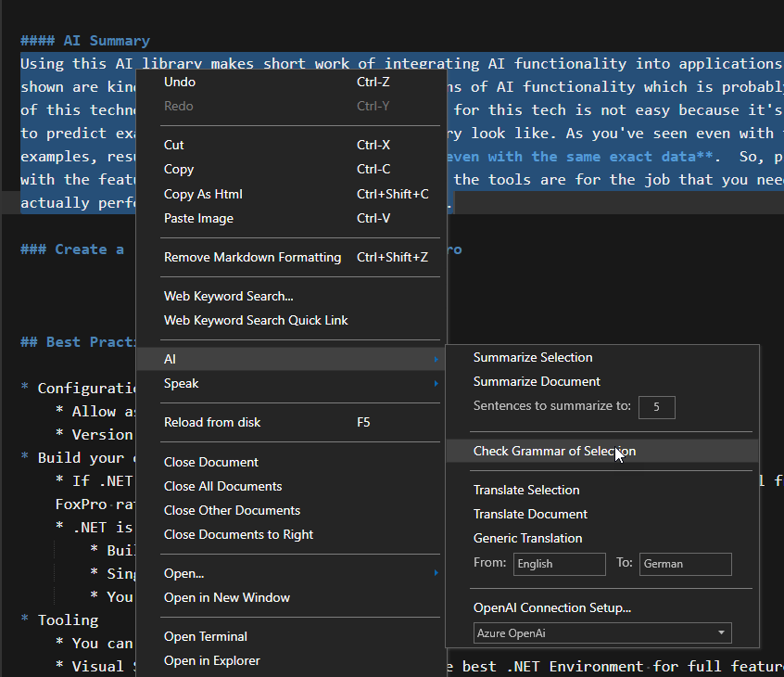Click Undo in the context menu

tap(180, 82)
